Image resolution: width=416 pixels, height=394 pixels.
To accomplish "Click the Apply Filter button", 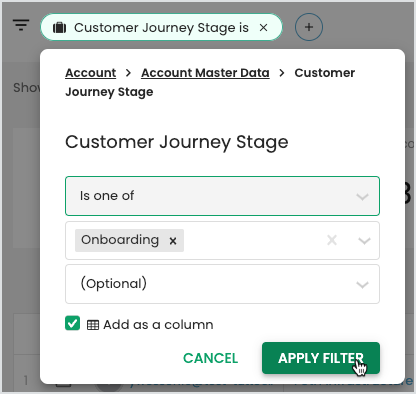I will (321, 358).
